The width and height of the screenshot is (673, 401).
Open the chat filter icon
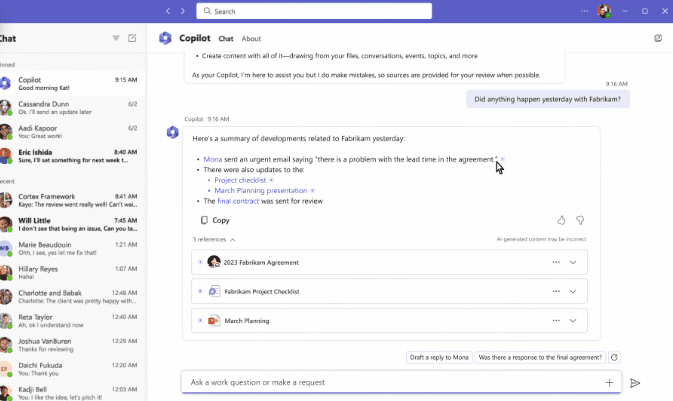point(116,38)
